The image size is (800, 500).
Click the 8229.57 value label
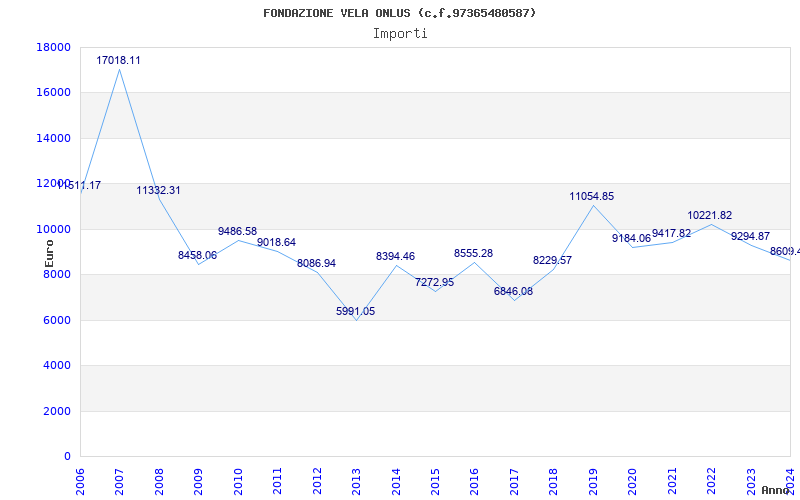[553, 260]
